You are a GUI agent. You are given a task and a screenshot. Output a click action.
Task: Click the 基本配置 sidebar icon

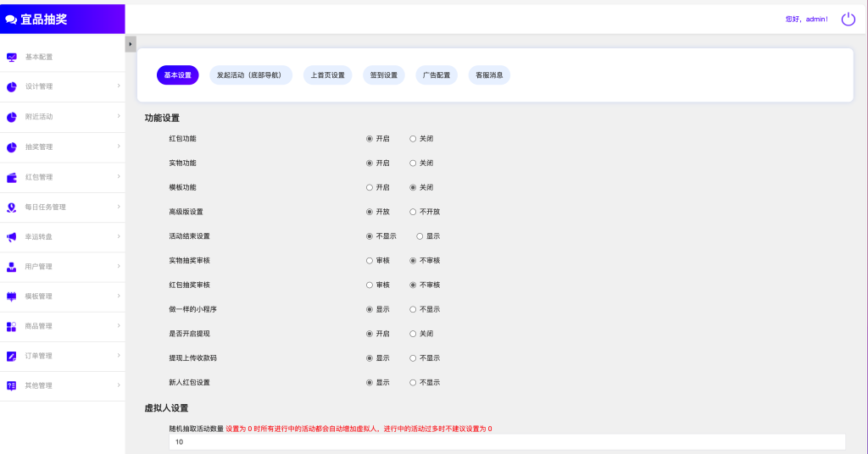12,57
